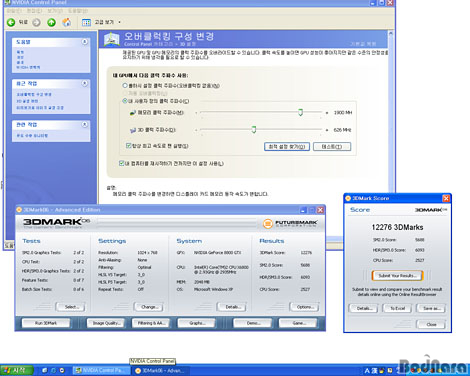Click Save as... in 3DMark Score window
This screenshot has height=376, width=470.
[431, 308]
